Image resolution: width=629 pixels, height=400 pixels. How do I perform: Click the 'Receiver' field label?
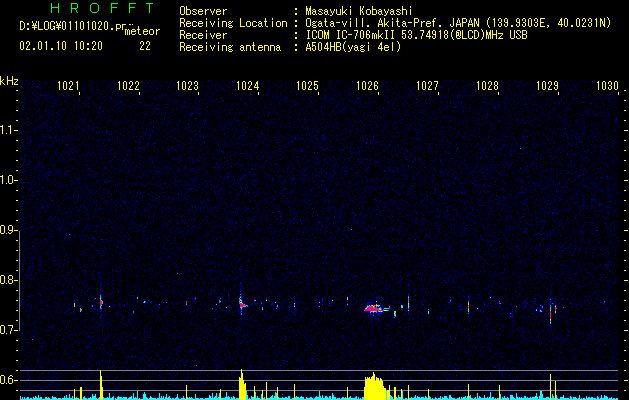tap(203, 35)
